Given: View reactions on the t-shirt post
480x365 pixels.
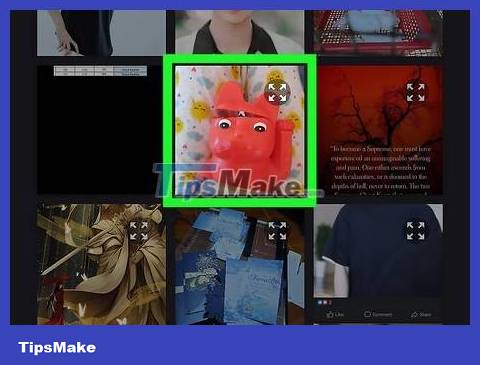Looking at the screenshot, I should pos(325,302).
